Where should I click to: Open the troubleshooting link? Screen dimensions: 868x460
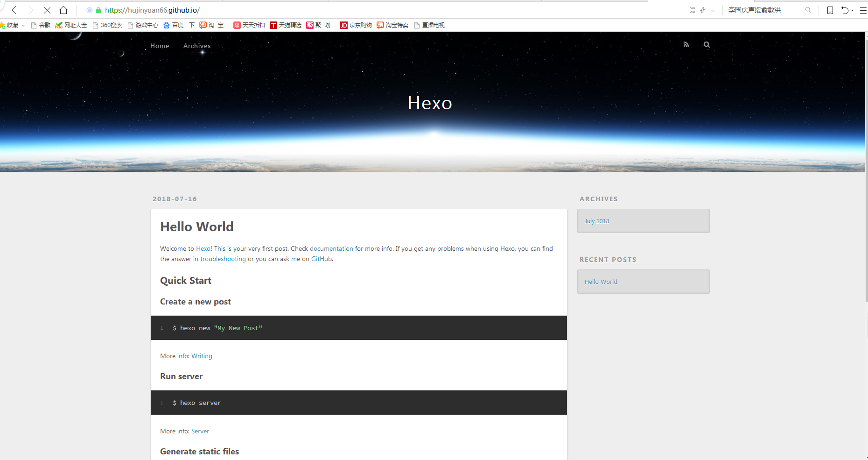coord(223,259)
